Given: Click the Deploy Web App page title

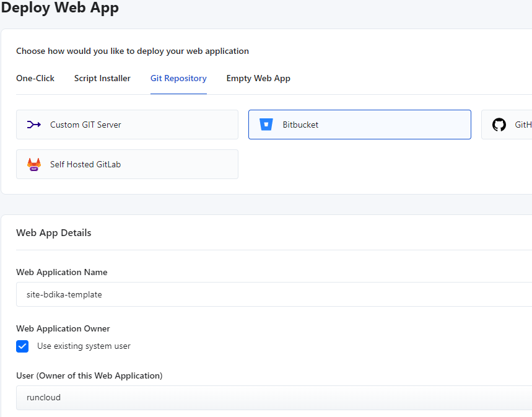Looking at the screenshot, I should tap(59, 8).
